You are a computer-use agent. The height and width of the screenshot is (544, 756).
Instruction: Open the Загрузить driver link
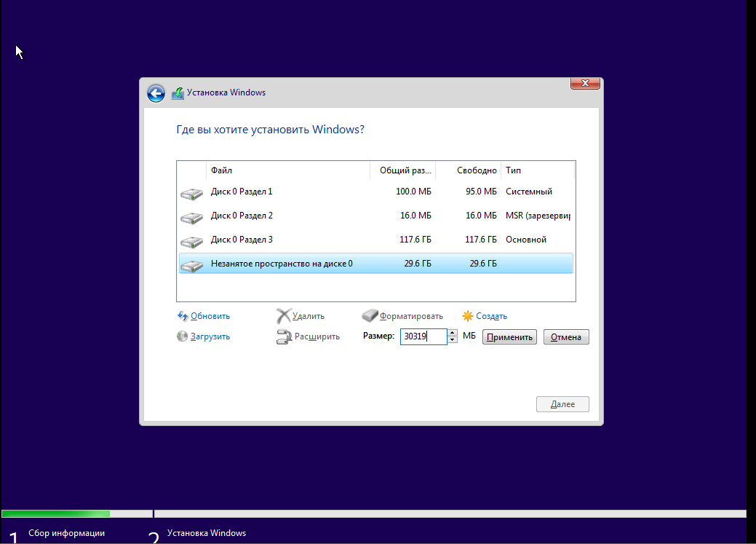click(210, 336)
